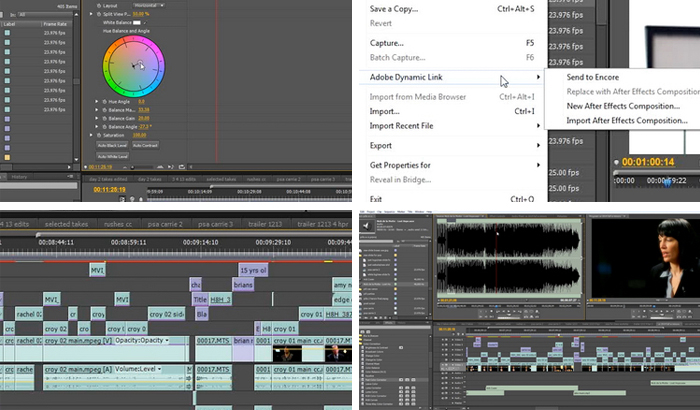Select Import After Effects Composition...

627,121
